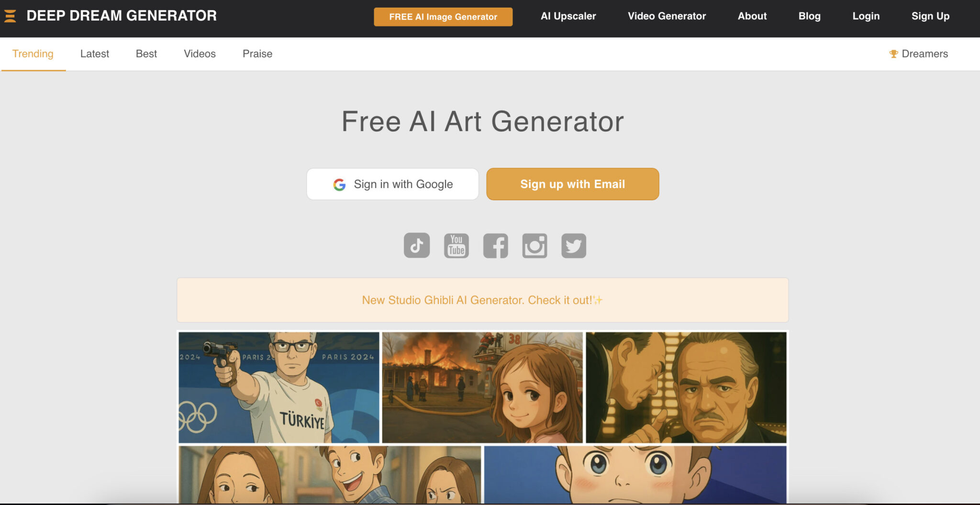This screenshot has height=505, width=980.
Task: Open the Studio Ghibli AI Generator banner
Action: coord(482,300)
